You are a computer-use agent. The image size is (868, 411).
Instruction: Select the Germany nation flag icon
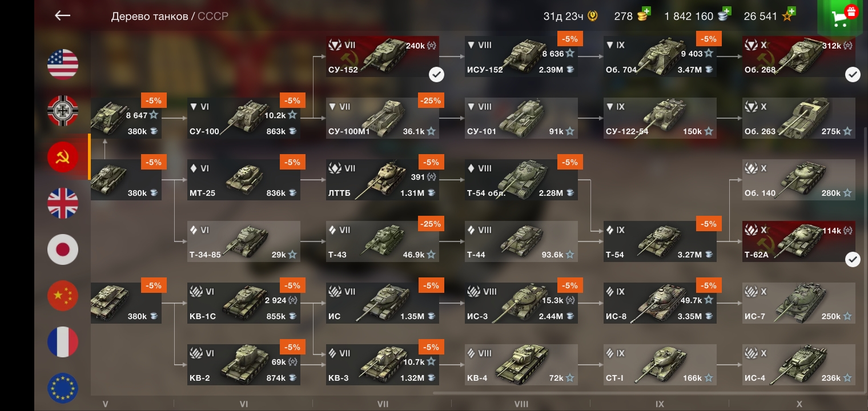click(x=63, y=111)
